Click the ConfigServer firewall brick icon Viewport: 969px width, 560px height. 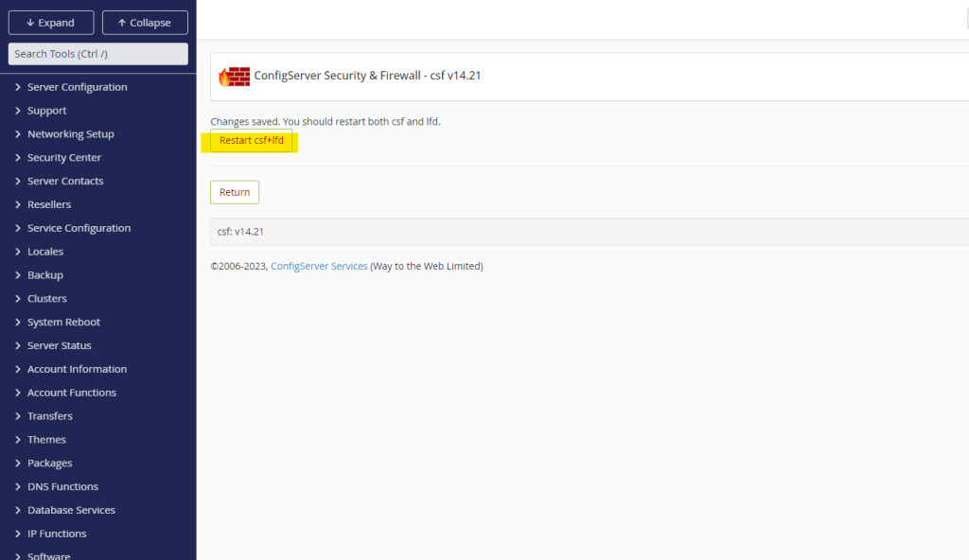coord(234,77)
